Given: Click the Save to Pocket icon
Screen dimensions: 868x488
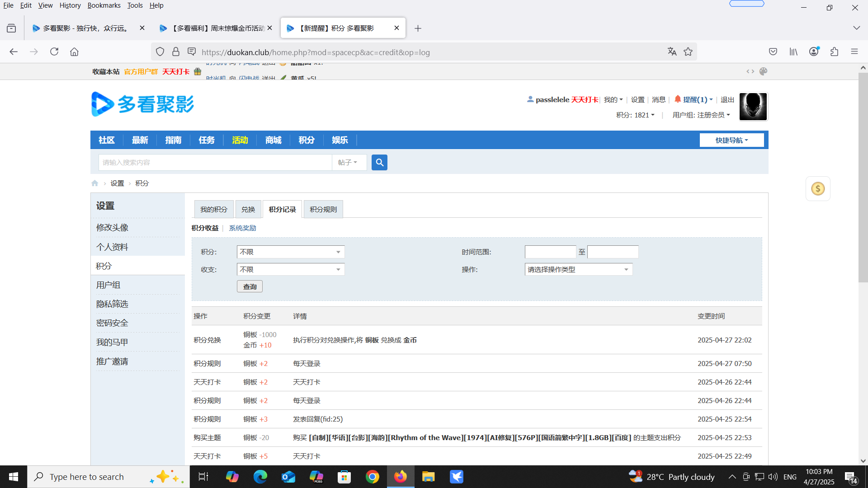Looking at the screenshot, I should coord(773,52).
